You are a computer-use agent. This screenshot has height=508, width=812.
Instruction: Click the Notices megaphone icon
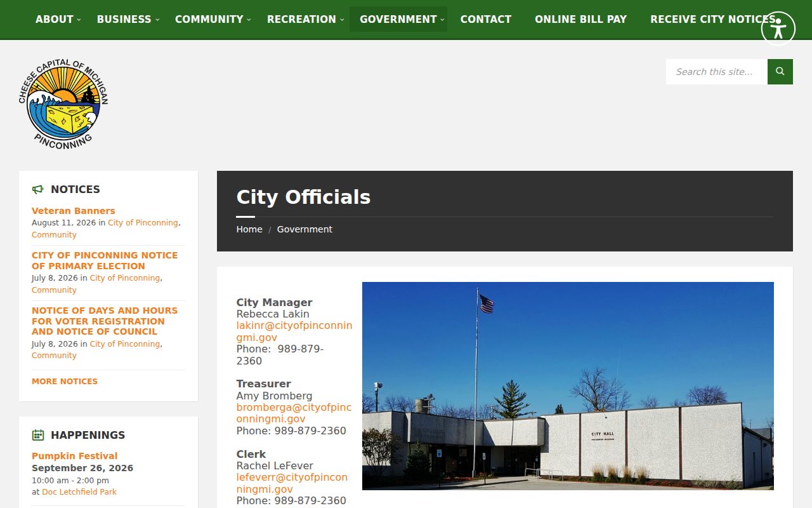[x=38, y=189]
